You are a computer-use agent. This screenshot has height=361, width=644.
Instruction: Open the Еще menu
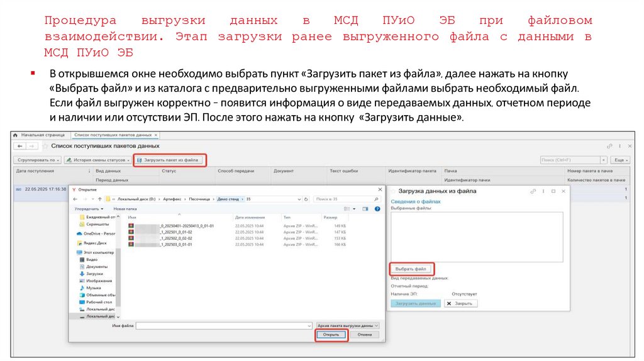point(620,160)
